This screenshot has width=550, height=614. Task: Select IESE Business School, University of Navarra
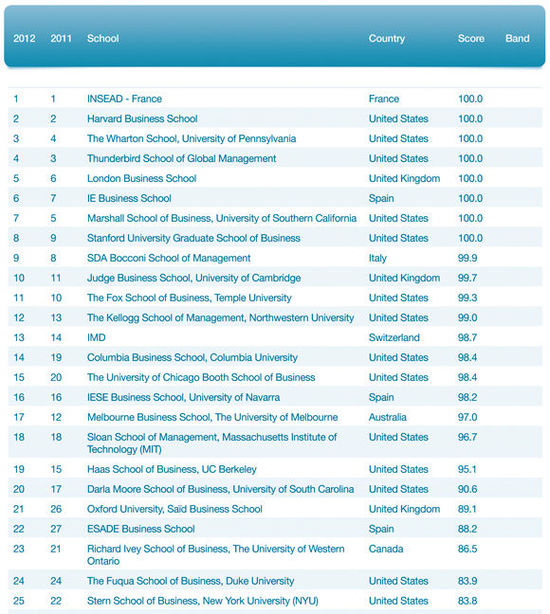184,397
